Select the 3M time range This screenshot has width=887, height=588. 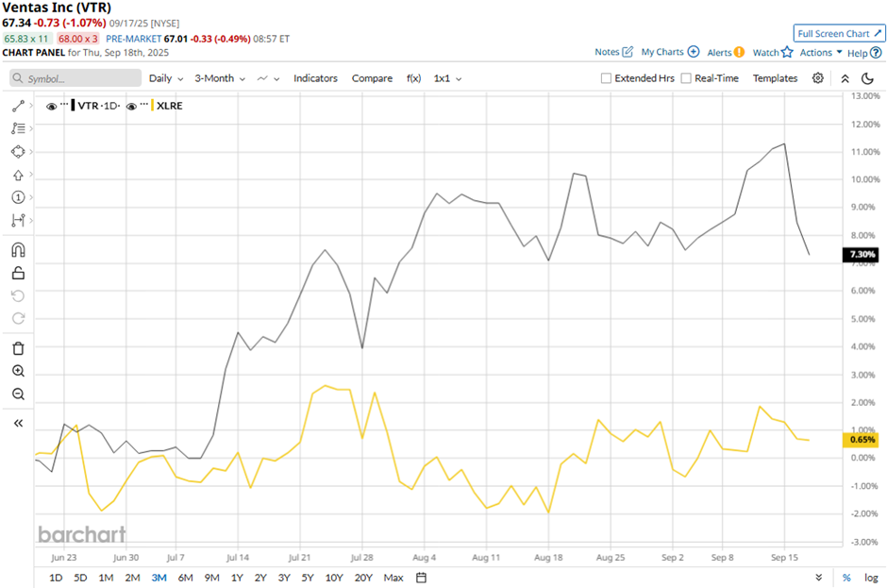pyautogui.click(x=159, y=578)
